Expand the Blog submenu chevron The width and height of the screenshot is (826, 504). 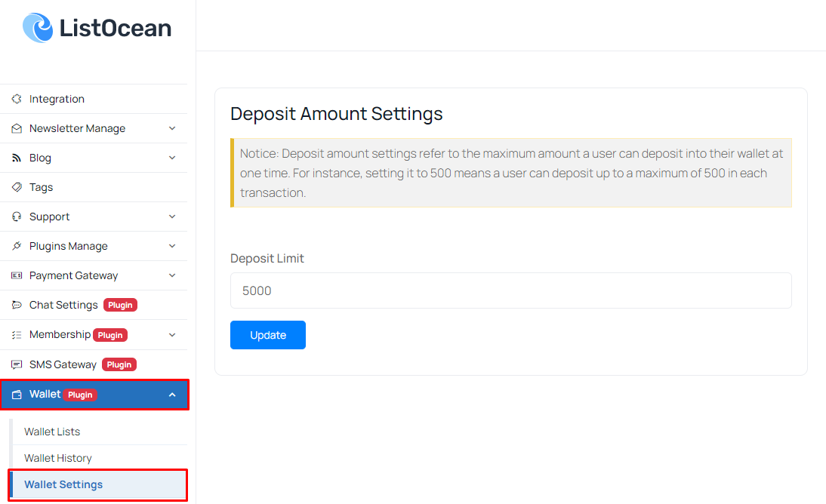point(172,158)
